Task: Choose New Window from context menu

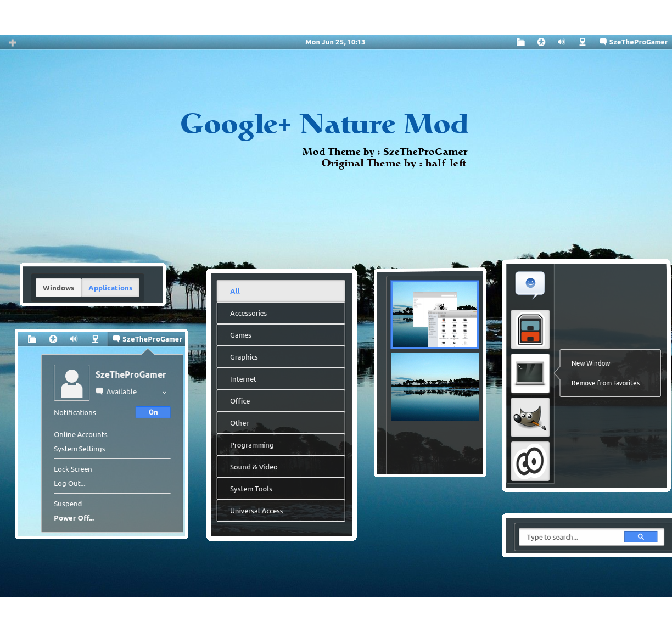Action: pyautogui.click(x=591, y=363)
